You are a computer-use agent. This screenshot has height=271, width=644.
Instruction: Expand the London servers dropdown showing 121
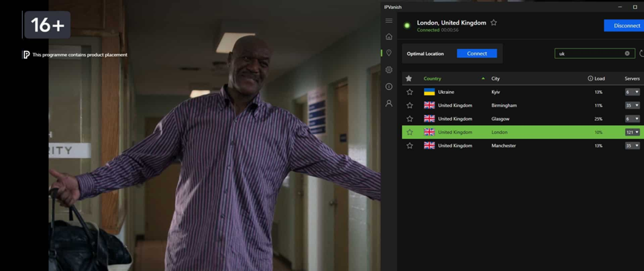coord(632,132)
